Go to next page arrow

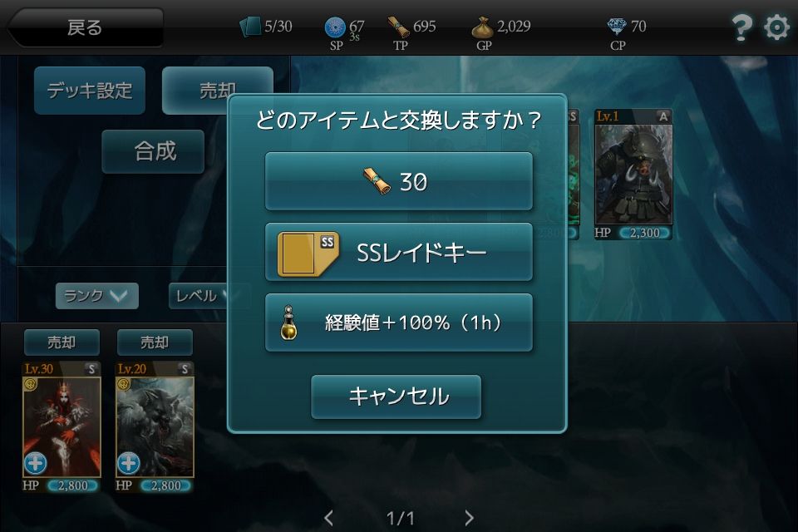point(469,518)
